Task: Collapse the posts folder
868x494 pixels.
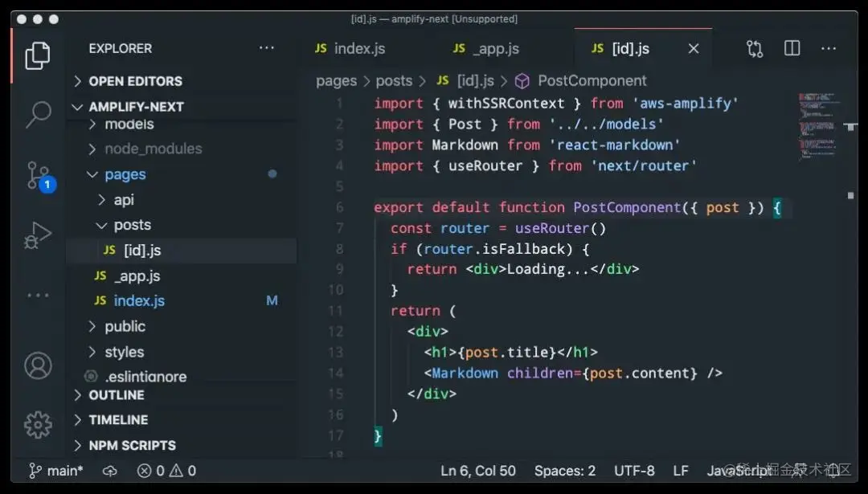Action: point(182,225)
